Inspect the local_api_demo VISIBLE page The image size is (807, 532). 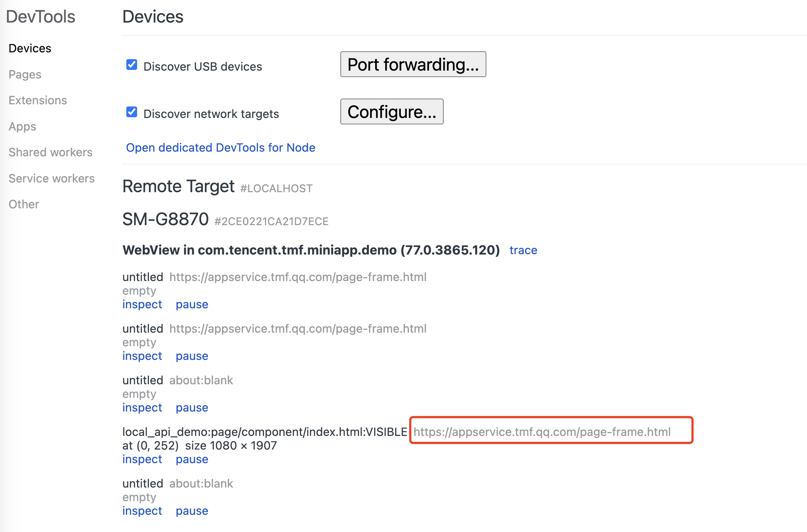pyautogui.click(x=142, y=459)
